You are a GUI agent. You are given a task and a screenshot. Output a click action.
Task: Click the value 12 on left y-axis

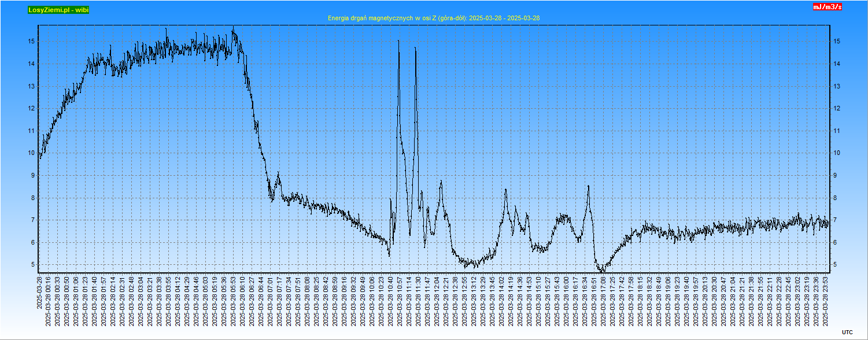[32, 109]
